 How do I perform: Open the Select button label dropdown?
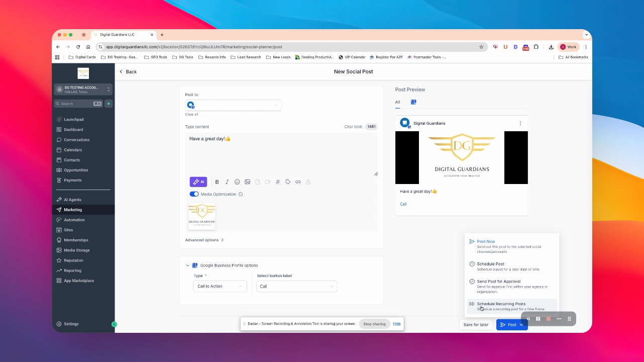pos(297,286)
